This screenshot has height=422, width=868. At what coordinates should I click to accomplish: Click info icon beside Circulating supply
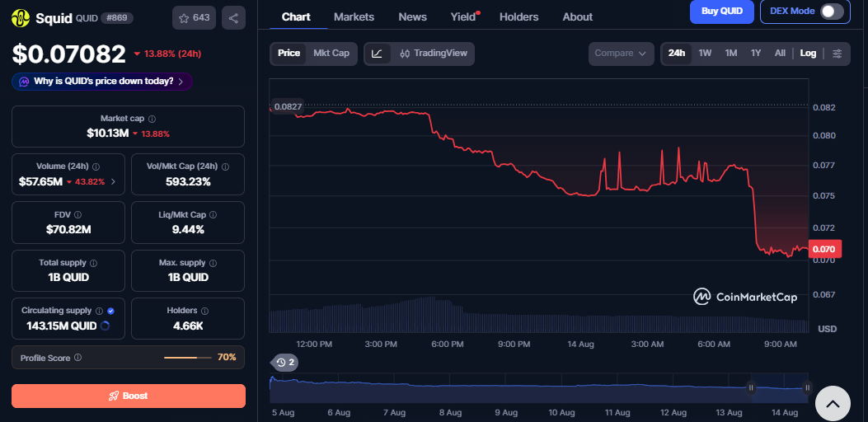pos(99,311)
